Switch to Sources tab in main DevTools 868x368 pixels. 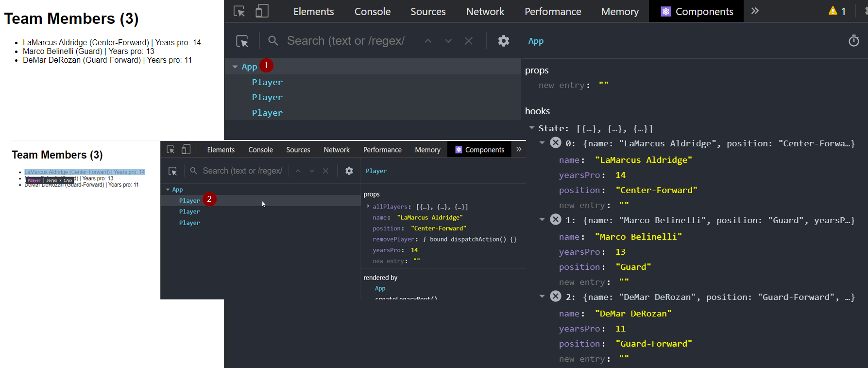[428, 11]
